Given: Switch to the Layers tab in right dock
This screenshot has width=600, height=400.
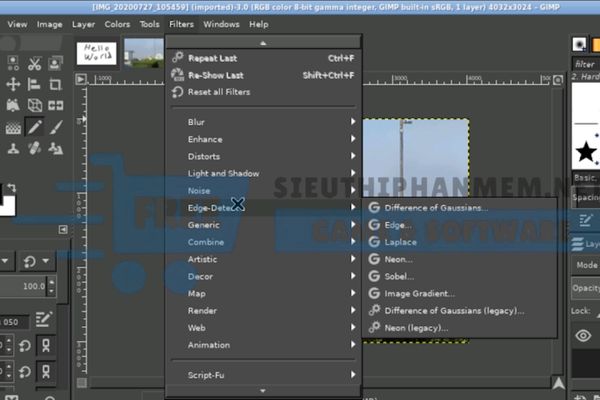Looking at the screenshot, I should [x=584, y=244].
